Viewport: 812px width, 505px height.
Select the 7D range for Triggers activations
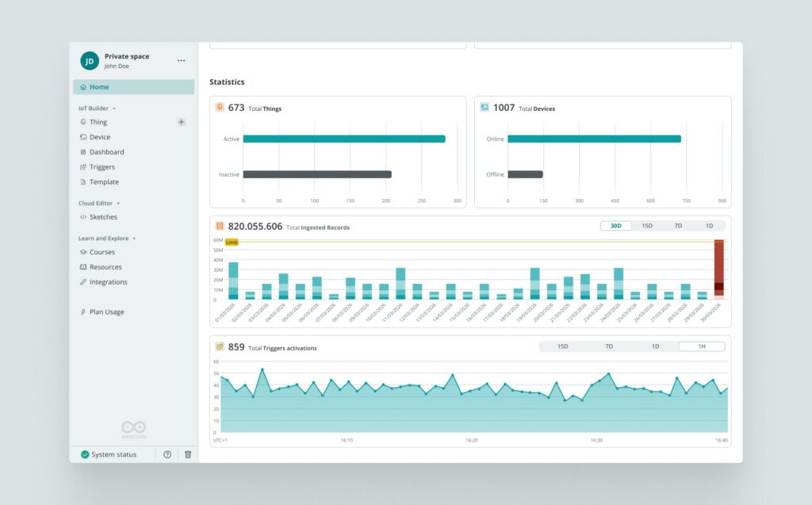609,346
